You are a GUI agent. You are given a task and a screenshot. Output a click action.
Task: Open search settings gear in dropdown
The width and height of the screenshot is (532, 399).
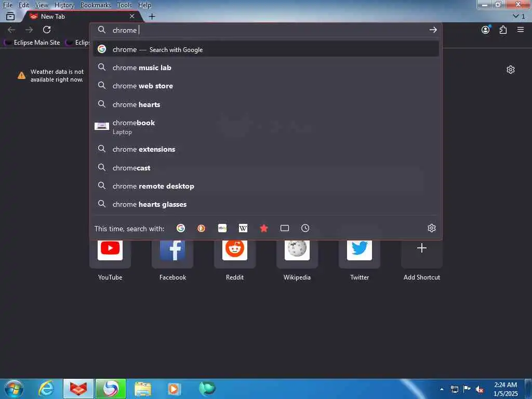(432, 228)
